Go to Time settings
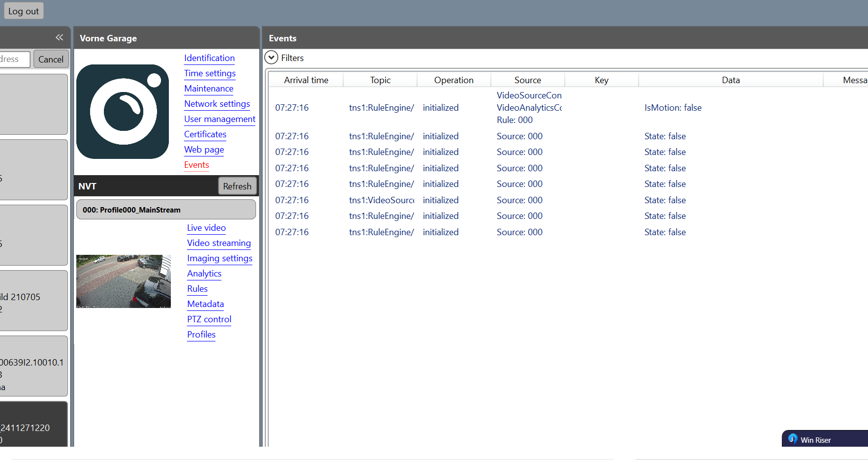This screenshot has height=460, width=868. tap(210, 73)
